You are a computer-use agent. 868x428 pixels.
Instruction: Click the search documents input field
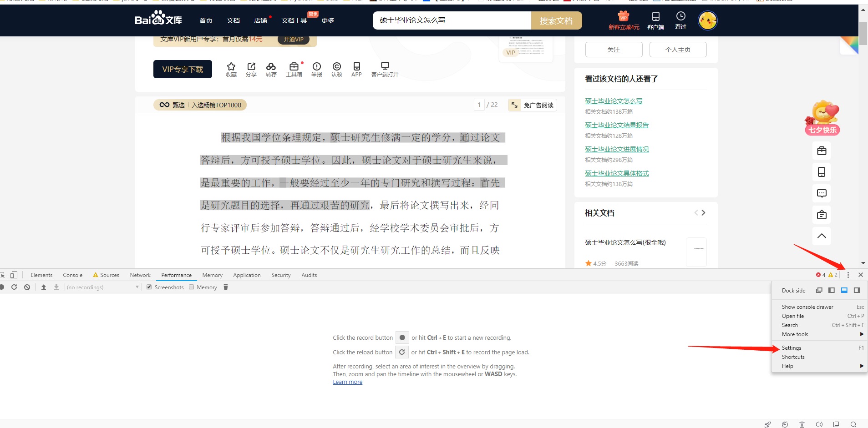[452, 20]
